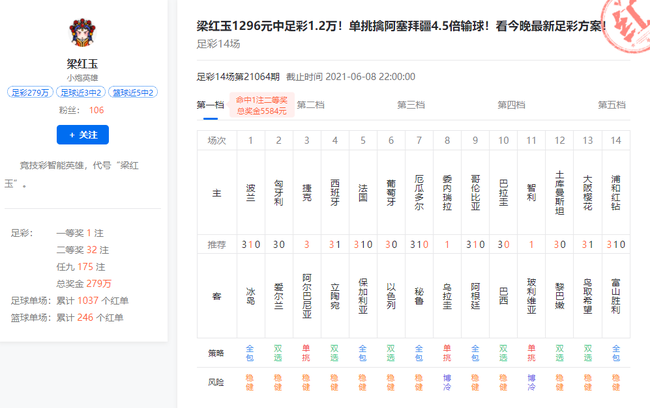Switch to the 第三档 tab
650x408 pixels.
click(411, 105)
